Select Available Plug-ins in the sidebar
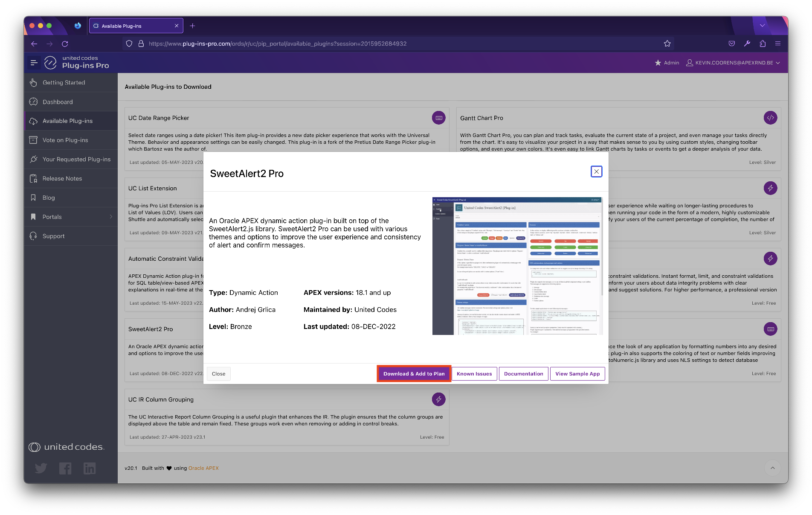 point(71,121)
